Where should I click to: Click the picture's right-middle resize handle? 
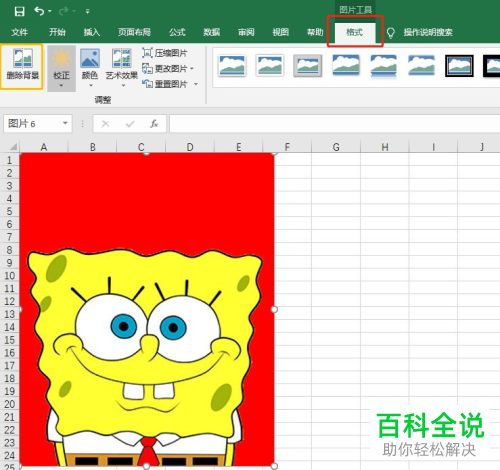pyautogui.click(x=274, y=309)
